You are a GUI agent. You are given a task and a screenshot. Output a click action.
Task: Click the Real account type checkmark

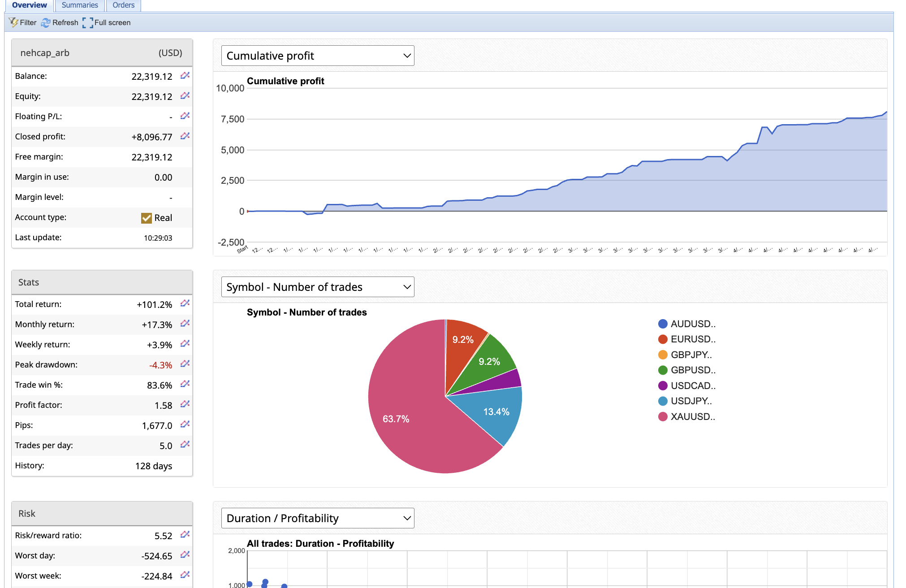point(146,218)
